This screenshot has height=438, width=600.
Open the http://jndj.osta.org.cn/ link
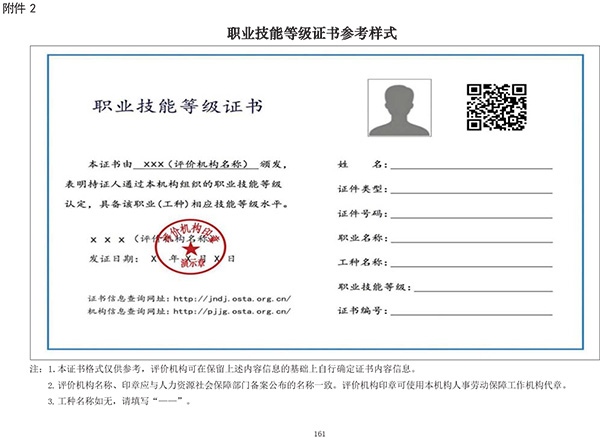[x=232, y=299]
